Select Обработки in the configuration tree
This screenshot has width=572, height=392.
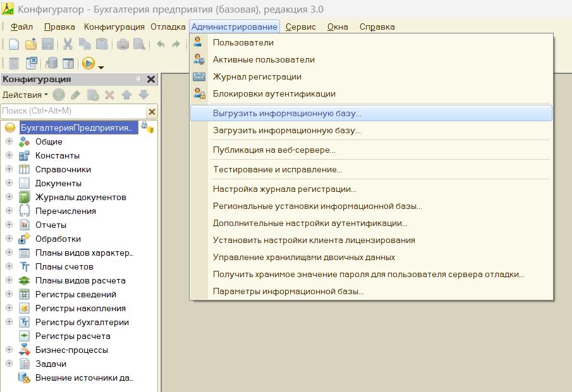click(x=58, y=239)
